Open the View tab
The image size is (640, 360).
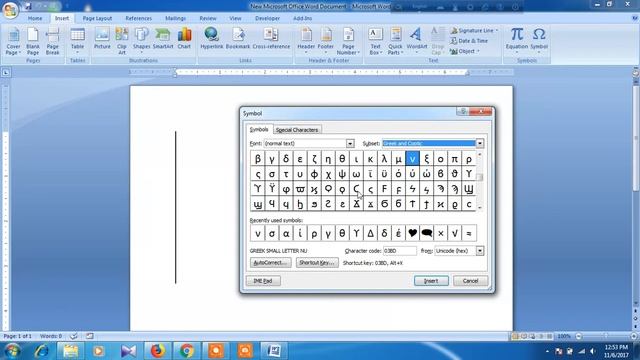point(235,18)
